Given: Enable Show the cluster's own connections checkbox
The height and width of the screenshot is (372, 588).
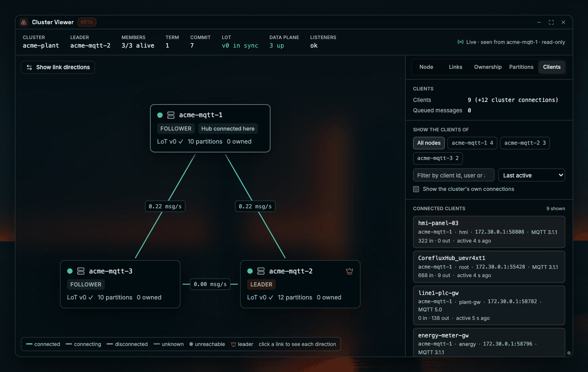Looking at the screenshot, I should [x=416, y=189].
